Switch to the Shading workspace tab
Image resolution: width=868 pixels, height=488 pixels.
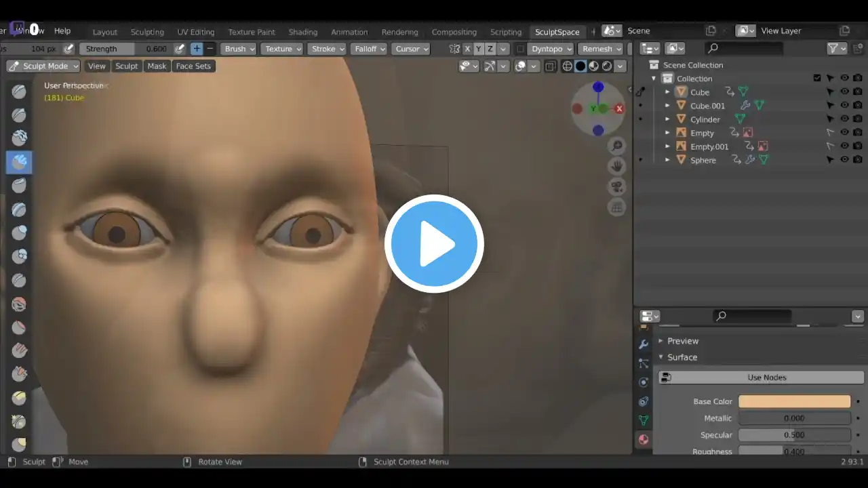(302, 32)
